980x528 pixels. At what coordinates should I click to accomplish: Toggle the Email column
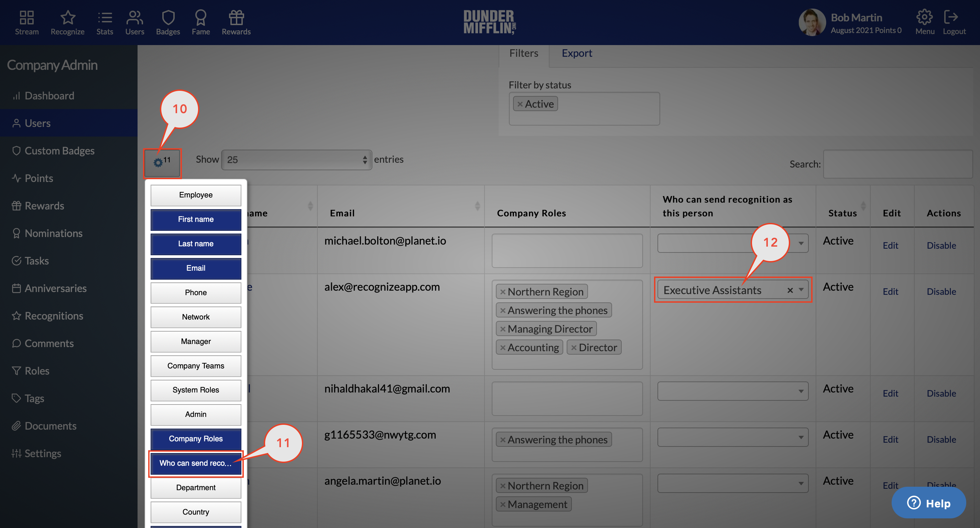pyautogui.click(x=196, y=268)
